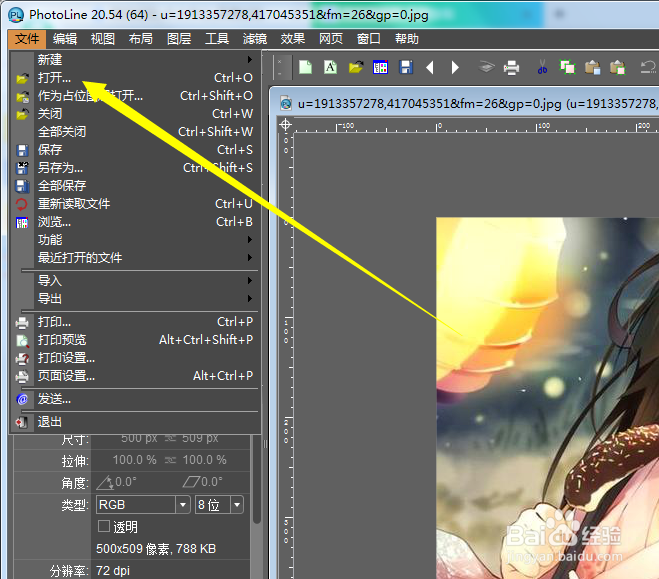This screenshot has width=659, height=579.
Task: Open the 8 位 bit depth dropdown
Action: point(219,505)
